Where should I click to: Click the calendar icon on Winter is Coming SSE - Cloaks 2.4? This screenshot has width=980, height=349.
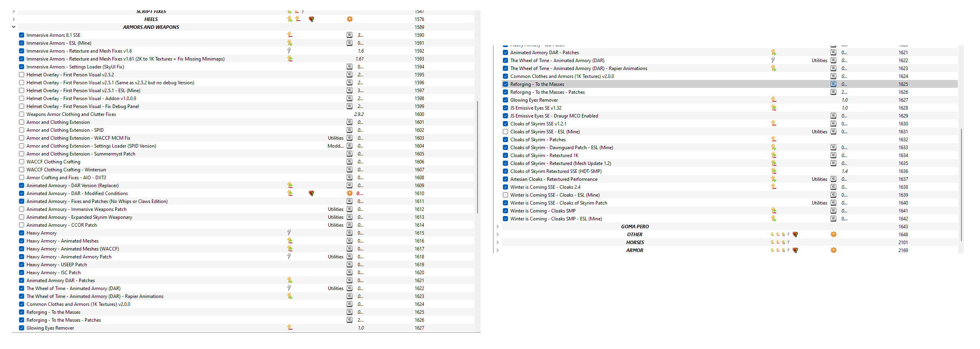tap(834, 187)
